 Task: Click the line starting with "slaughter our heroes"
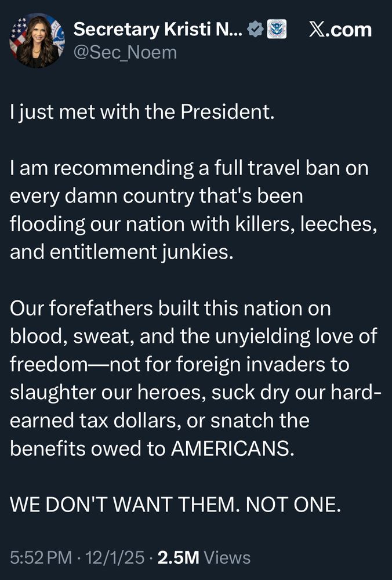tap(196, 393)
